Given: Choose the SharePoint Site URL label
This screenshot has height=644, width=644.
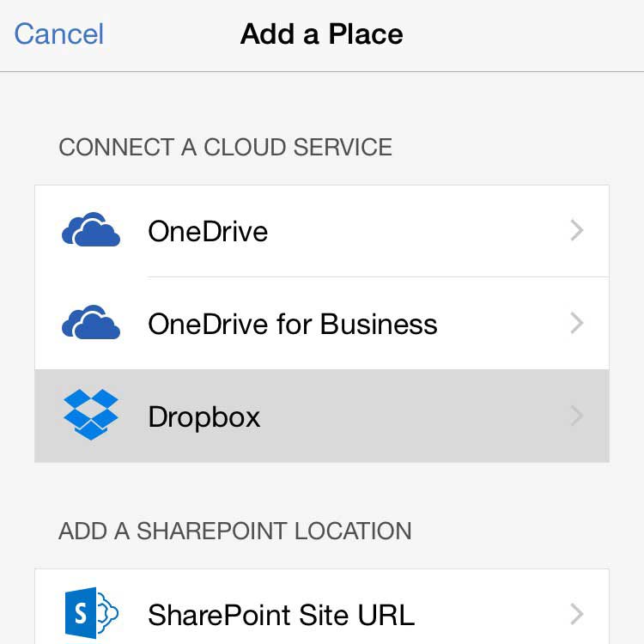Looking at the screenshot, I should pyautogui.click(x=282, y=615).
